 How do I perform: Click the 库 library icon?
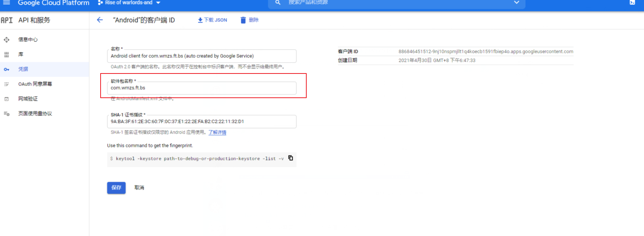6,55
